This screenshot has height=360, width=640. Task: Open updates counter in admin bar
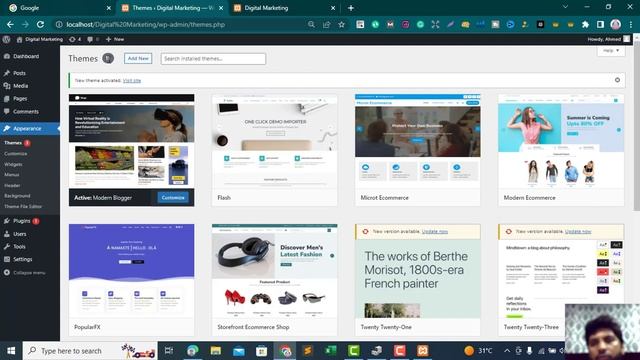(x=75, y=39)
